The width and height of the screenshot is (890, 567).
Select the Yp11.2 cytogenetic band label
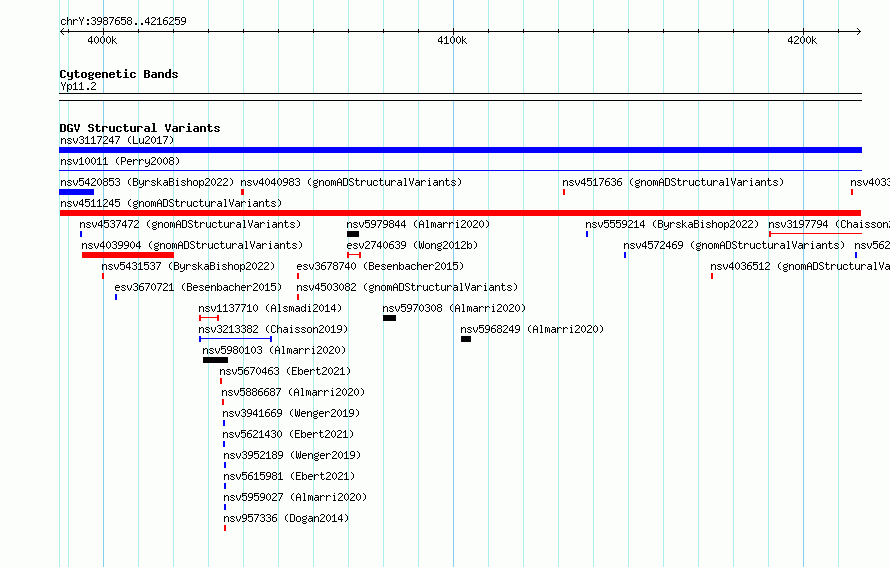click(78, 87)
